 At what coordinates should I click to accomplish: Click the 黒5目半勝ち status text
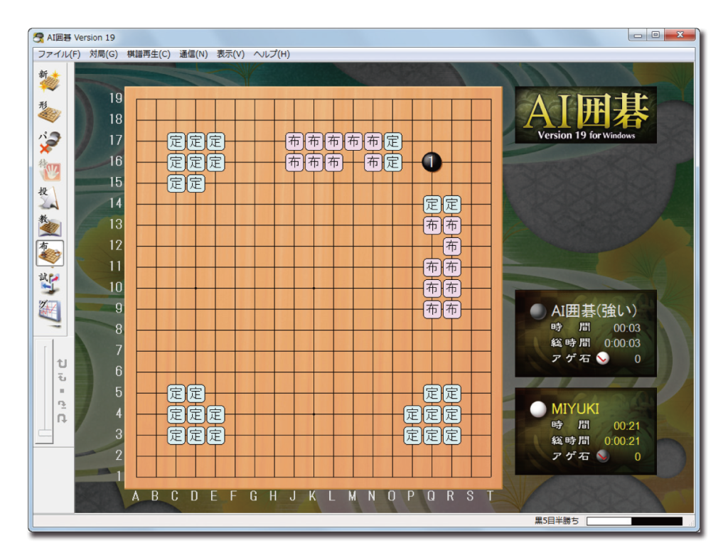click(557, 521)
